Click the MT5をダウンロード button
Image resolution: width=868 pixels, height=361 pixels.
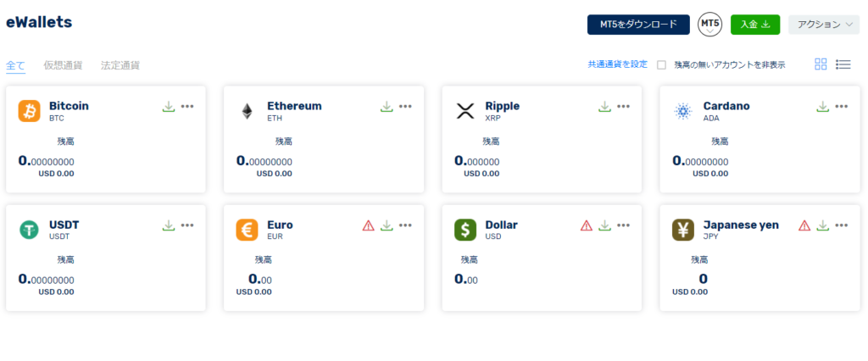(638, 25)
